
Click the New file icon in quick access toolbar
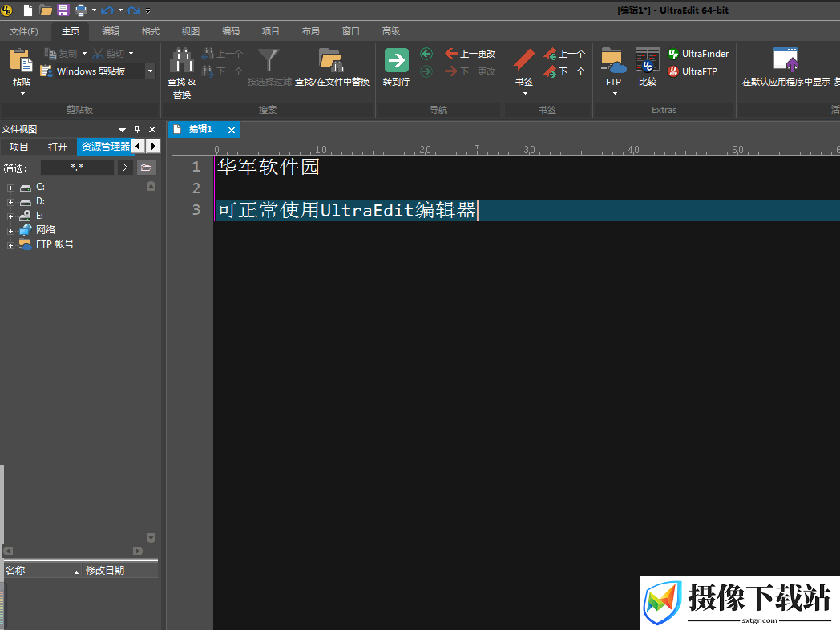coord(28,10)
